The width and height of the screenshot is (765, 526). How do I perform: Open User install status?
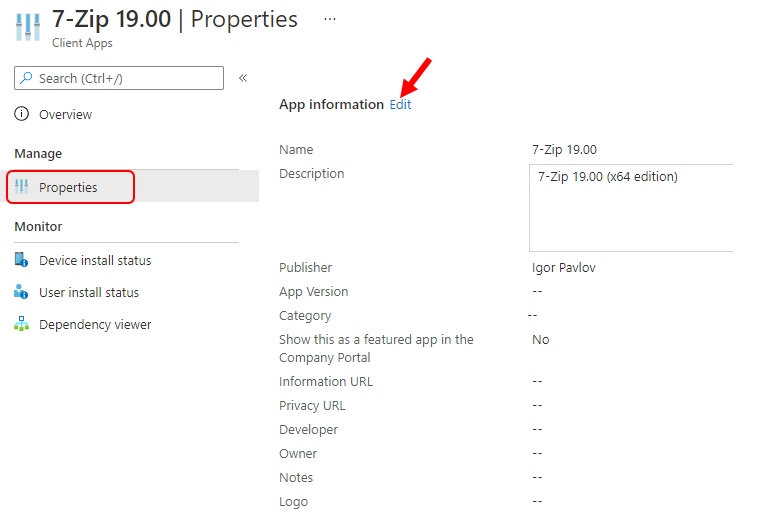coord(89,293)
